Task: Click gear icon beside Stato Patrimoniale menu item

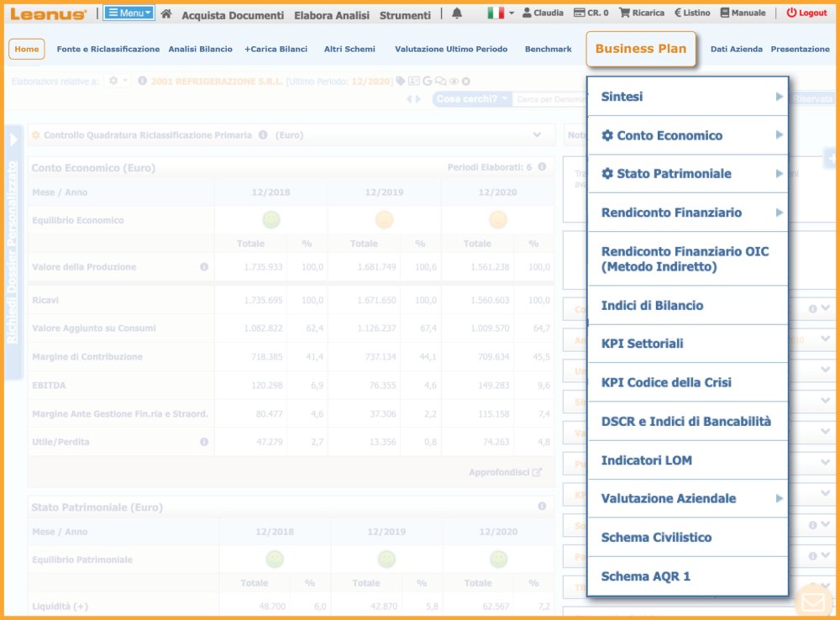Action: point(607,173)
